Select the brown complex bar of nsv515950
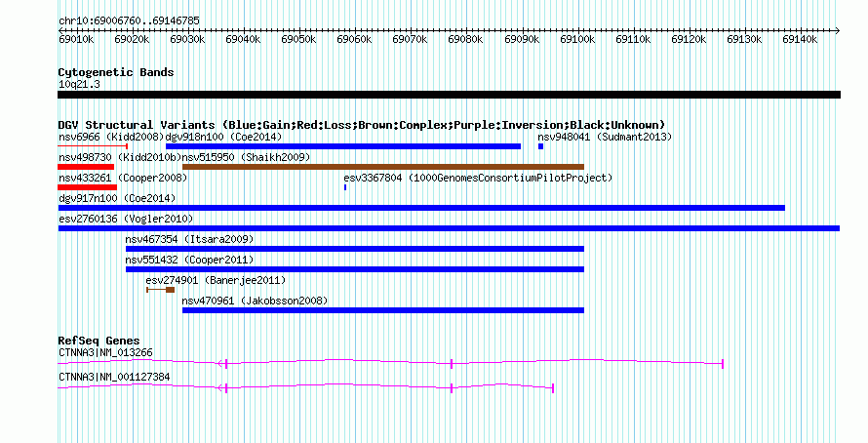This screenshot has height=443, width=868. click(383, 167)
